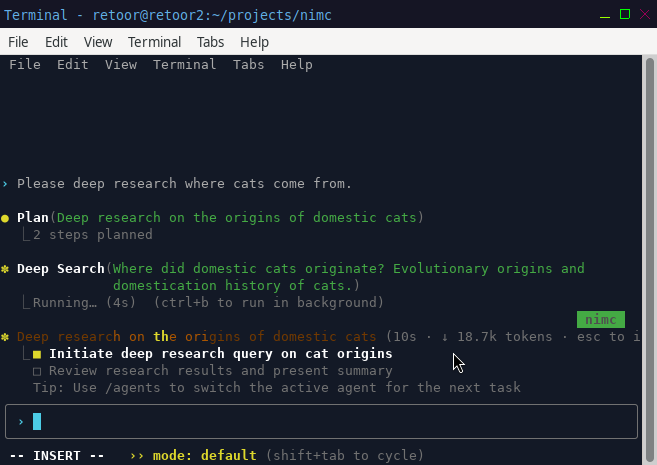Click the double chevron before mode: default

[x=137, y=456]
